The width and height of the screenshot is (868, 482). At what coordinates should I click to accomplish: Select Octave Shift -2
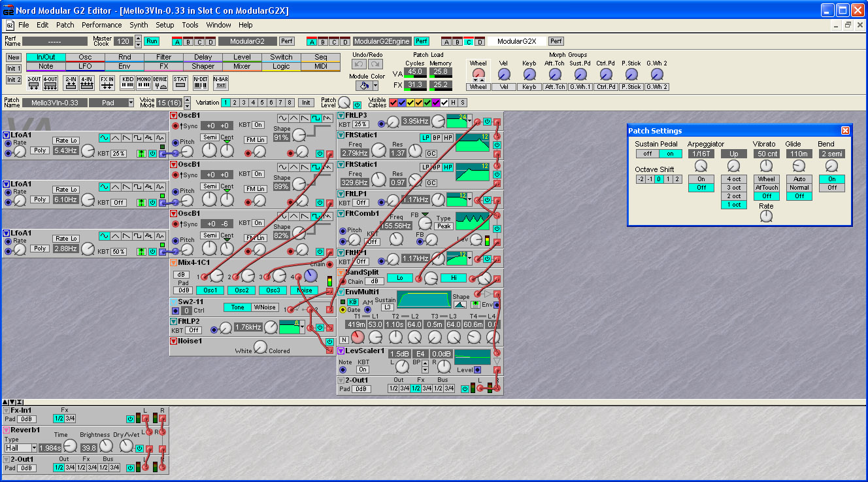point(640,179)
